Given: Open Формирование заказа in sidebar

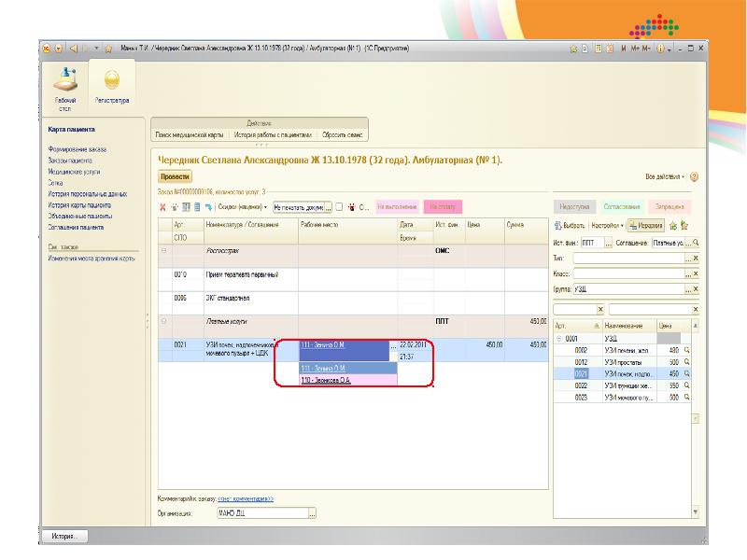Looking at the screenshot, I should click(x=78, y=149).
